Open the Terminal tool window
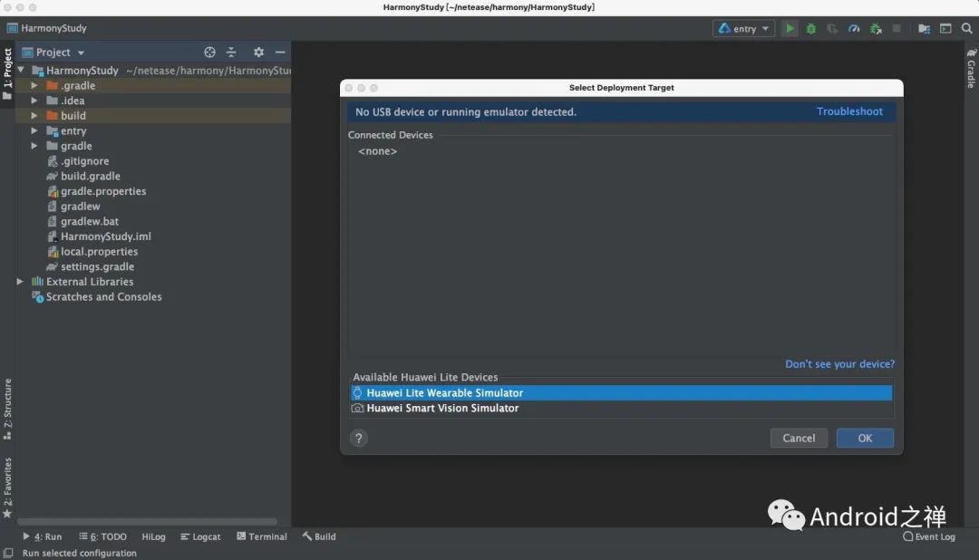The width and height of the screenshot is (979, 560). (x=262, y=536)
